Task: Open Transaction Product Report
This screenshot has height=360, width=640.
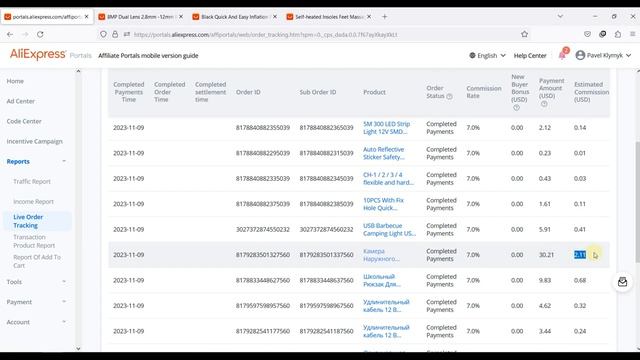Action: [34, 241]
